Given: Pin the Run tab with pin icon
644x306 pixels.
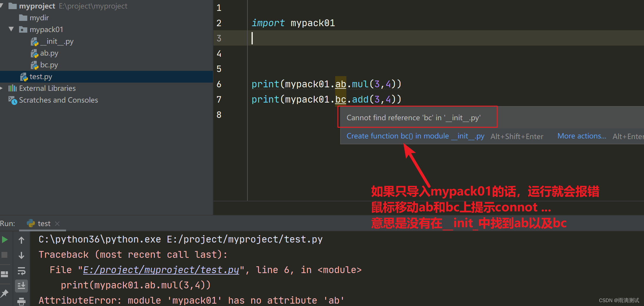Looking at the screenshot, I should click(4, 293).
